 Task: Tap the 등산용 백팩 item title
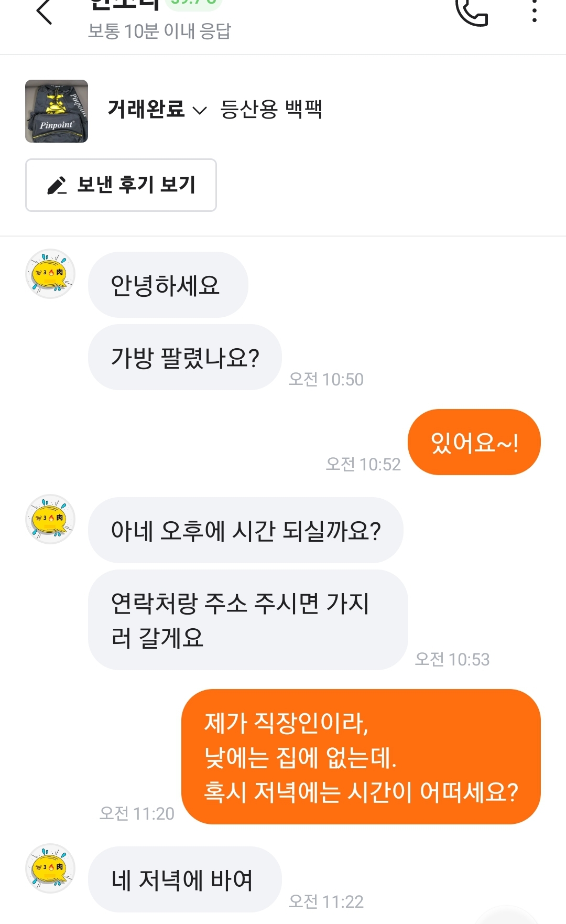271,110
